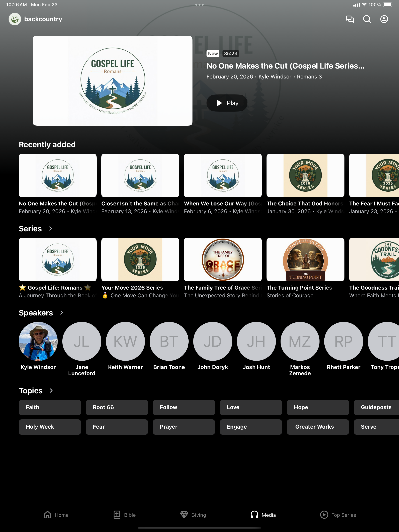Screen dimensions: 399x532
Task: Tap the Topics section heading
Action: tap(31, 391)
